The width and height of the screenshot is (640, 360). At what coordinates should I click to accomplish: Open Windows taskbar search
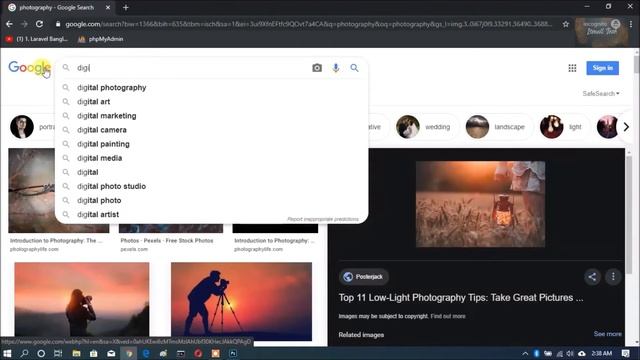point(24,353)
